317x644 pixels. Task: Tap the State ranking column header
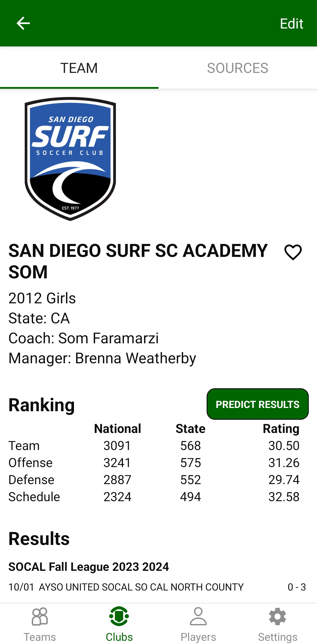point(190,429)
